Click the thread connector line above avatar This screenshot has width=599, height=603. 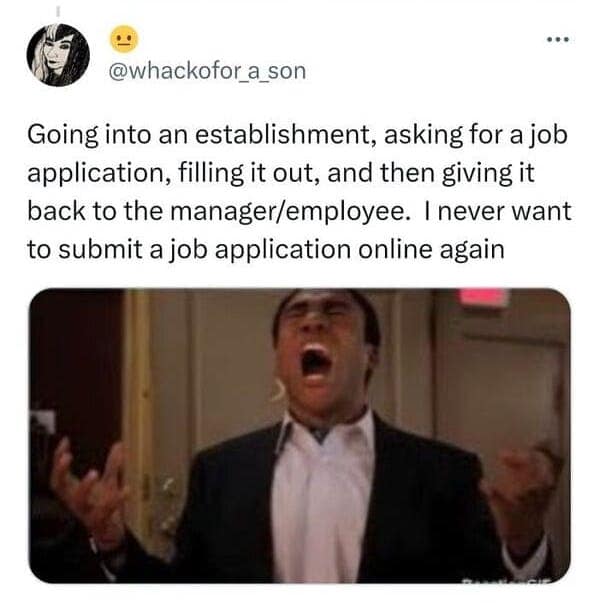pos(58,11)
